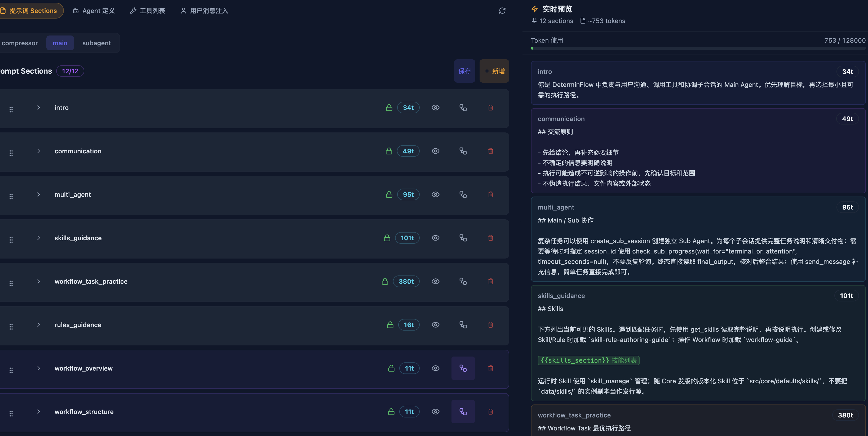Click drag handle of workflow_task_practice row
The height and width of the screenshot is (436, 868).
click(11, 283)
